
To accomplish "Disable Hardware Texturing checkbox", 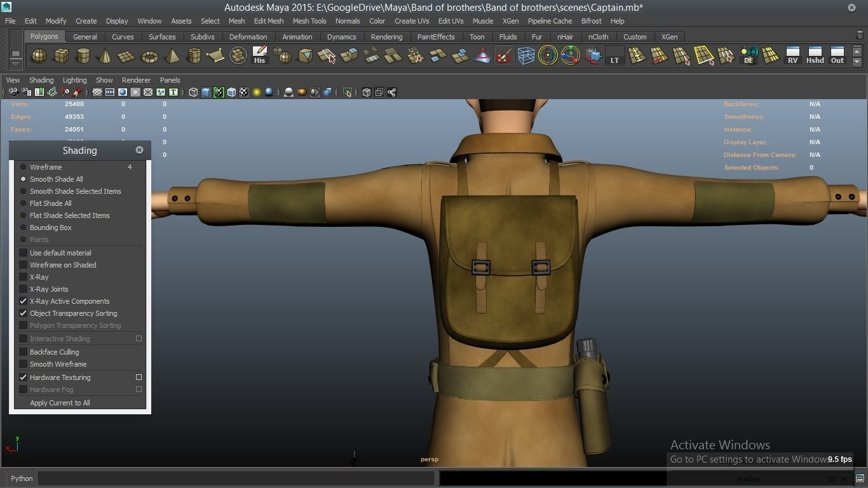I will (24, 377).
